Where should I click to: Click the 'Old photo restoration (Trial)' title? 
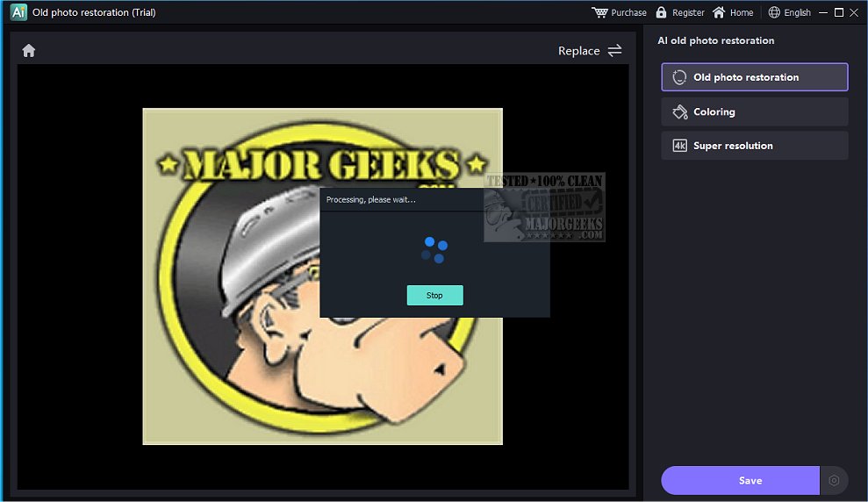coord(94,12)
